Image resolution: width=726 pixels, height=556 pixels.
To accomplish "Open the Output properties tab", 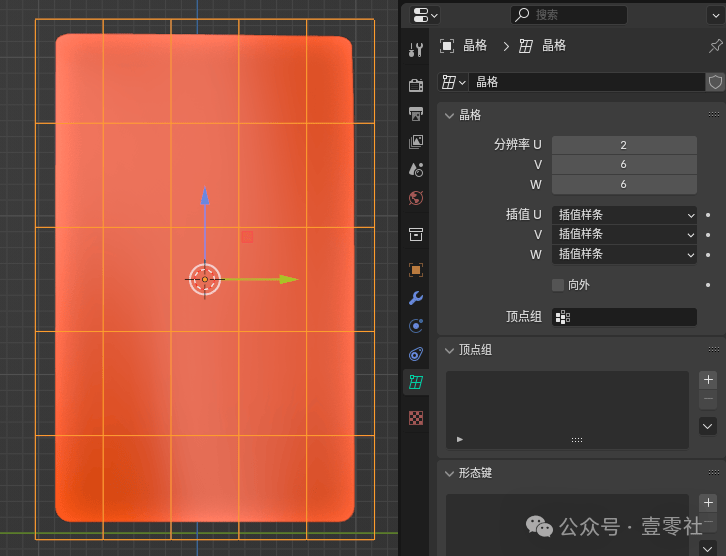I will 416,113.
